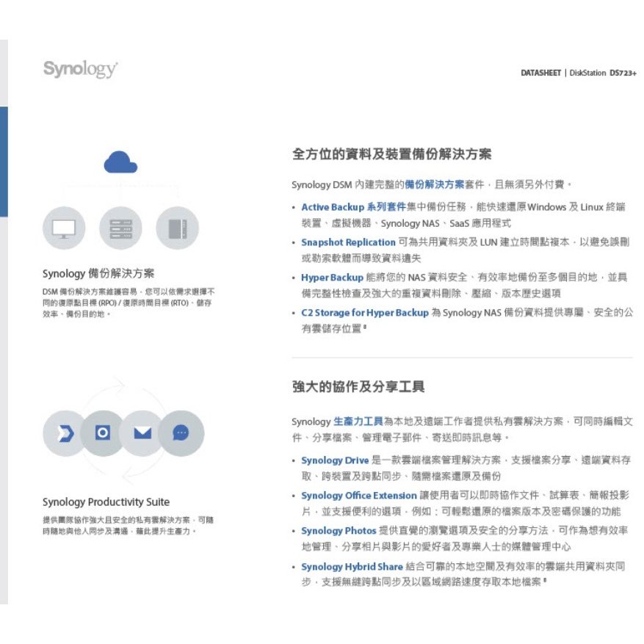Follow the blue 生產力工具 link
The width and height of the screenshot is (644, 644).
click(358, 422)
